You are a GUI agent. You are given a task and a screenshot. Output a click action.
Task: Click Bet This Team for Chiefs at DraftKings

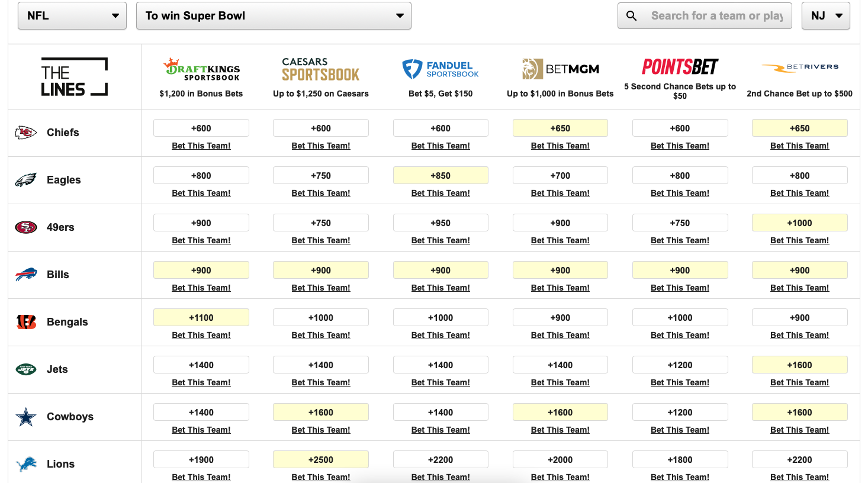pyautogui.click(x=201, y=146)
